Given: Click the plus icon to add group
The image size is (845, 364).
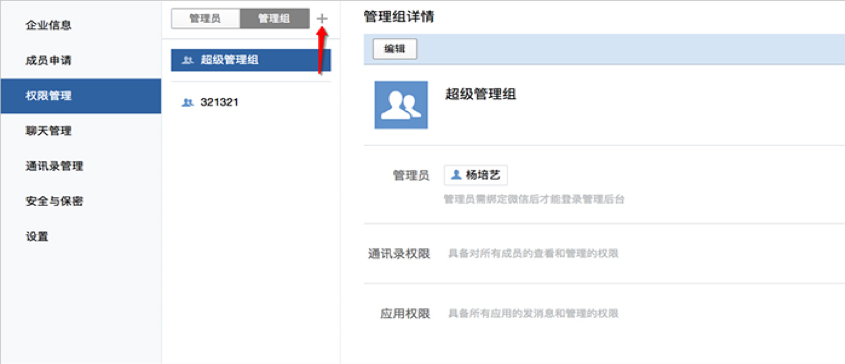Looking at the screenshot, I should 322,19.
